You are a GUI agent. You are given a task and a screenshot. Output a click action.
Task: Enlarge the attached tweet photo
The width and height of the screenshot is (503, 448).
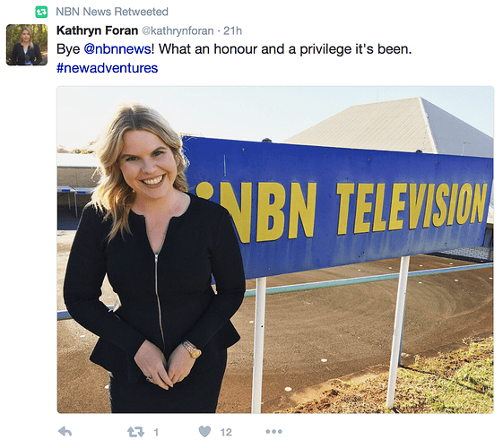pyautogui.click(x=275, y=250)
